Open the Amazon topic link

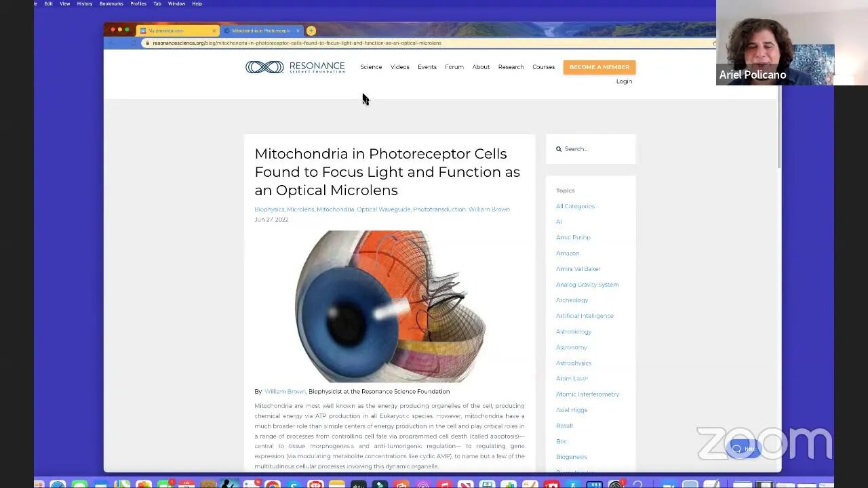[x=568, y=253]
